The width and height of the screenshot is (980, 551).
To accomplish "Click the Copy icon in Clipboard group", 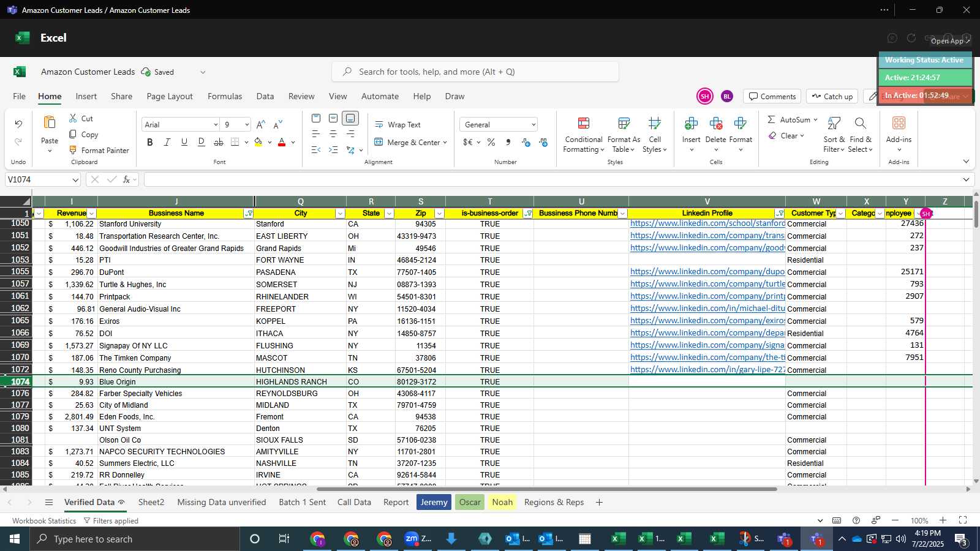I will pyautogui.click(x=73, y=134).
